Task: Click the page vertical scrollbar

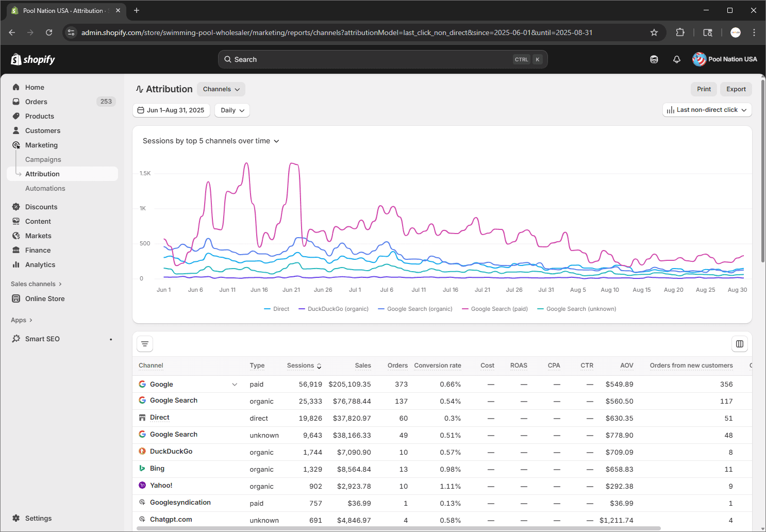Action: point(763,170)
